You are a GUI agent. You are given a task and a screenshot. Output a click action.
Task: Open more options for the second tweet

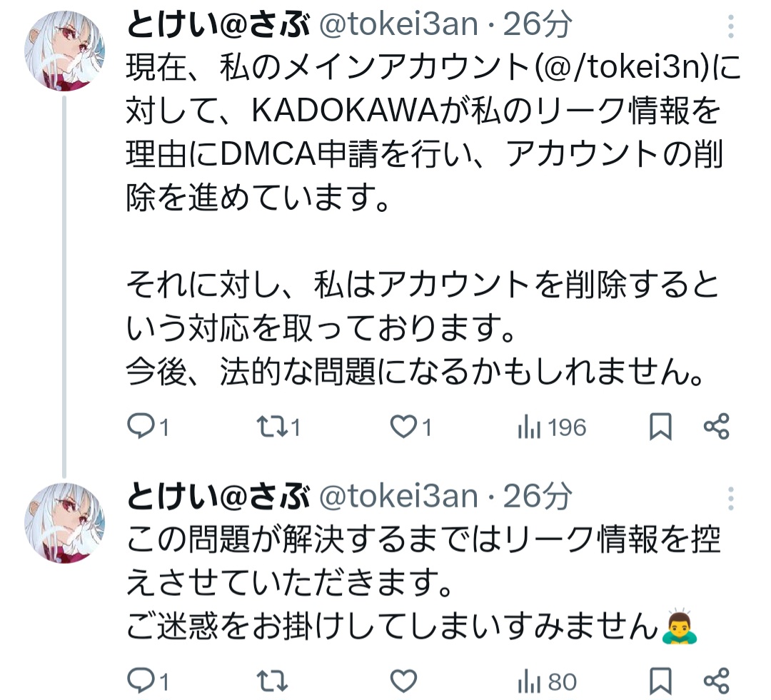click(x=730, y=497)
